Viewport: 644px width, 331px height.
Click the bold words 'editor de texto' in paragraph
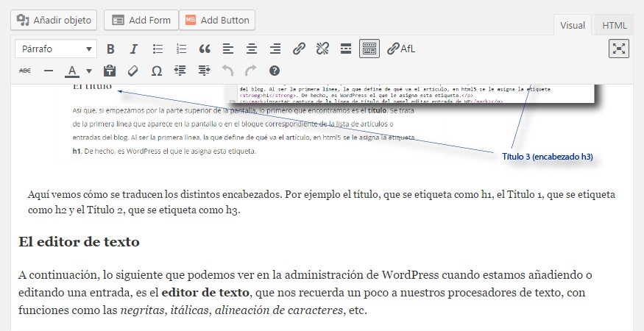tap(205, 293)
